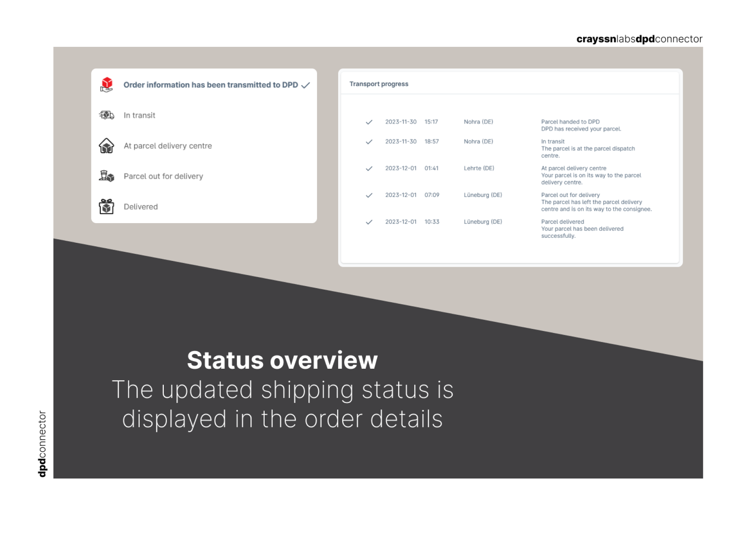The height and width of the screenshot is (534, 756).
Task: Click the date 2023-12-01 next to 01:41
Action: pos(401,168)
